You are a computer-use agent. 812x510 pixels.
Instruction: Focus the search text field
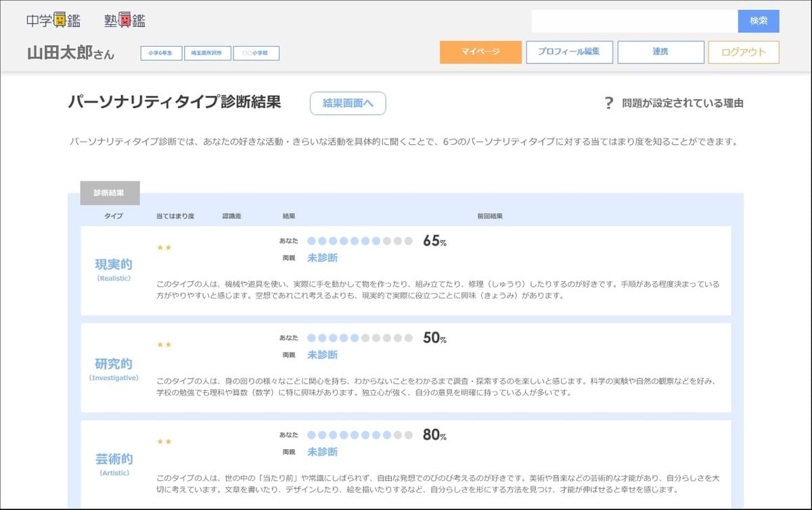[x=634, y=21]
